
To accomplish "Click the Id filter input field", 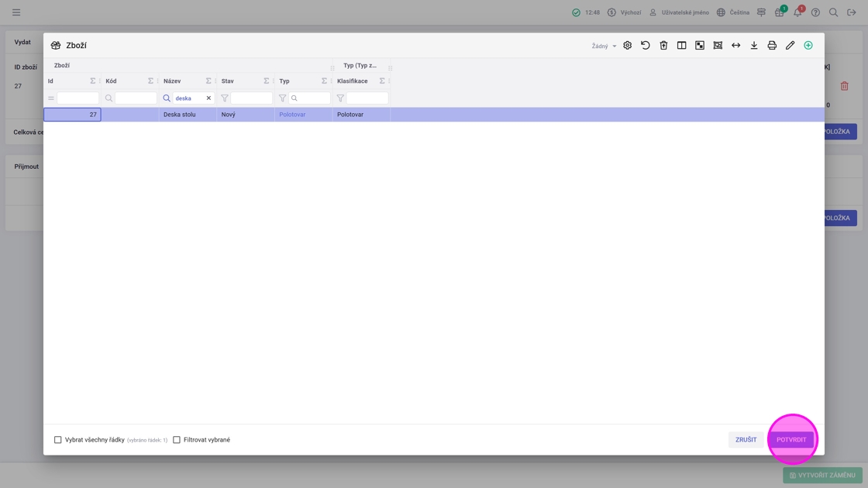I will coord(78,98).
